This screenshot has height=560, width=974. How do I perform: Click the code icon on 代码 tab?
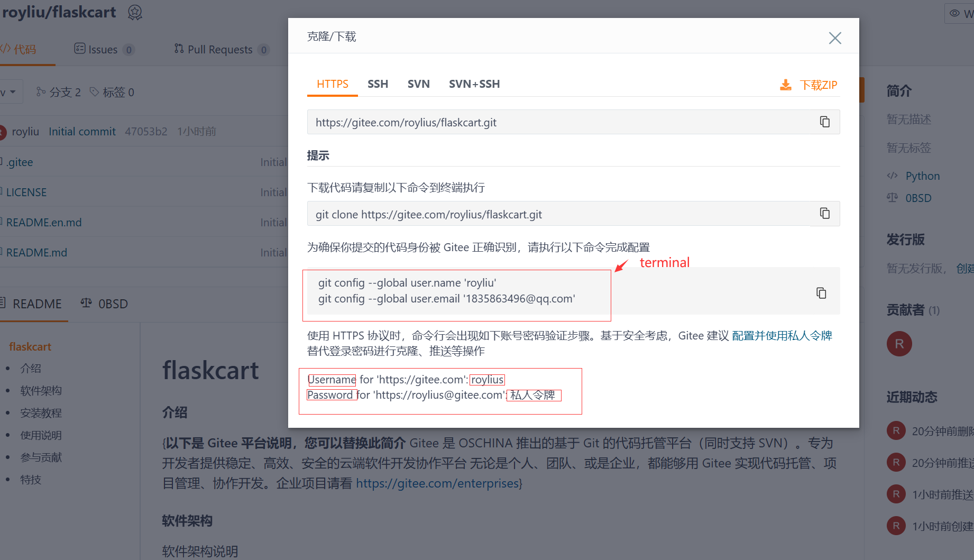tap(5, 49)
